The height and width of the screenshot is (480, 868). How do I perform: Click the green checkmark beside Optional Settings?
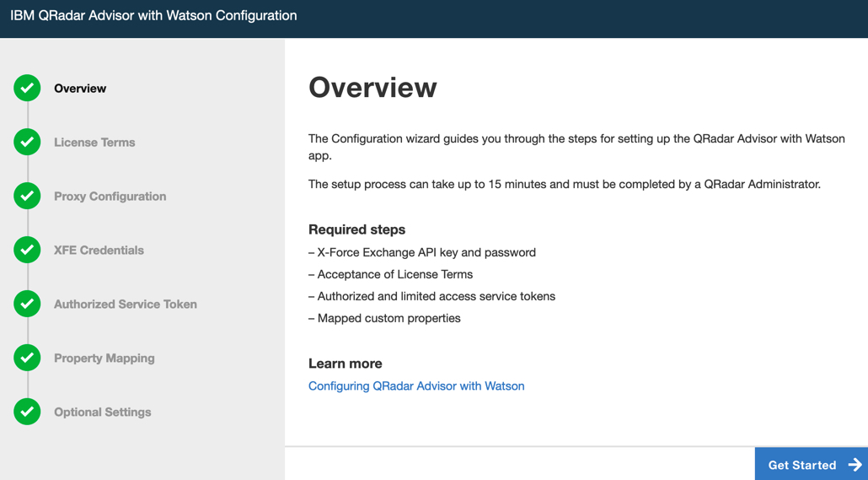27,412
